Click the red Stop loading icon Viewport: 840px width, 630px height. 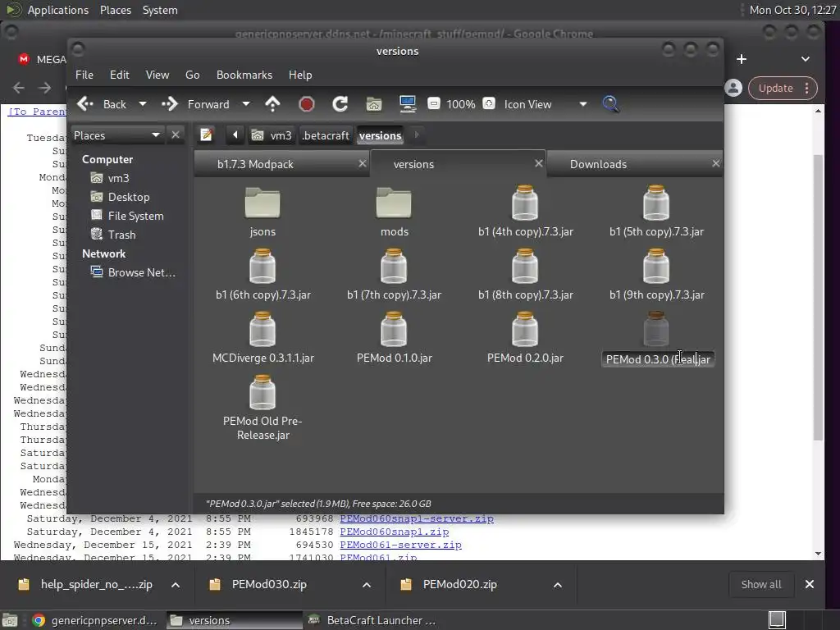tap(307, 104)
